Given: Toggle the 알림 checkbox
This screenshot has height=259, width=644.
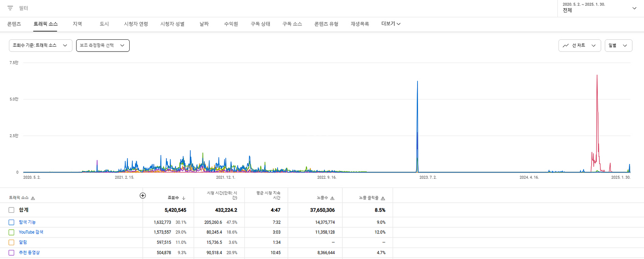Looking at the screenshot, I should (11, 242).
